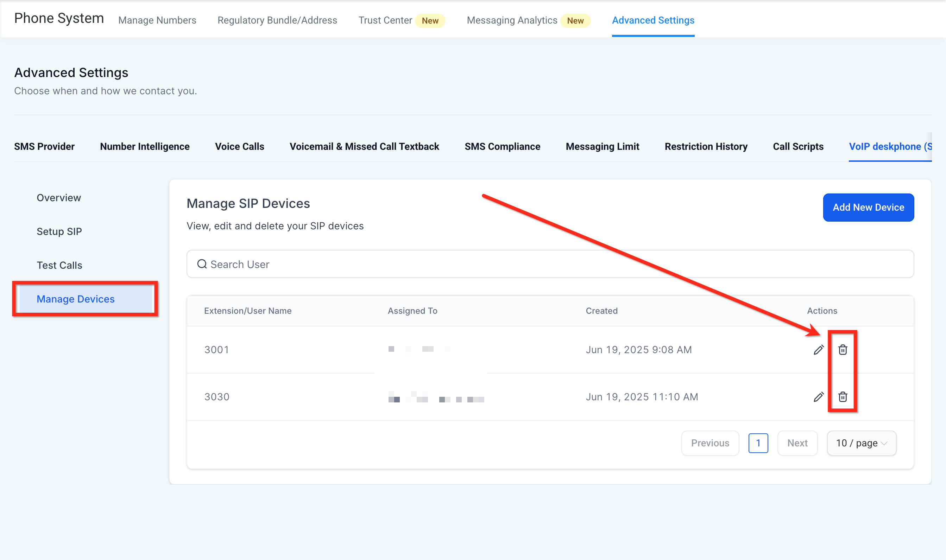The width and height of the screenshot is (946, 560).
Task: Select the Voice Calls settings tab
Action: point(239,146)
